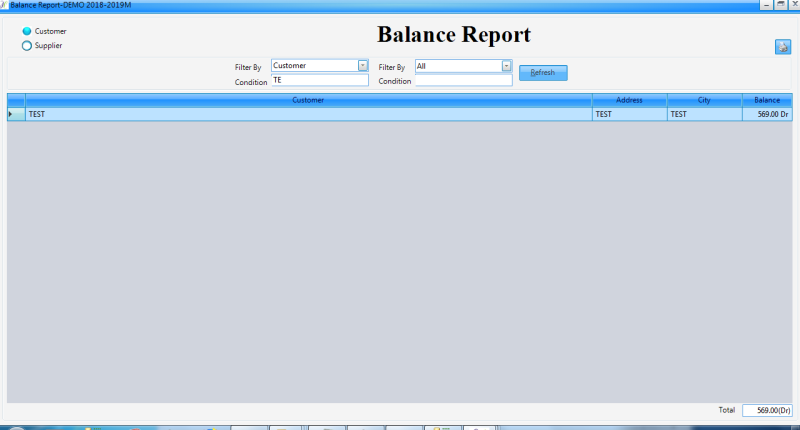Click the Total amount field
The width and height of the screenshot is (800, 430).
(x=767, y=410)
